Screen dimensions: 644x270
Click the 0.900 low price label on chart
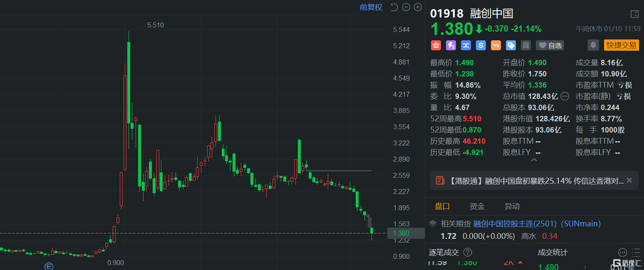(x=116, y=263)
